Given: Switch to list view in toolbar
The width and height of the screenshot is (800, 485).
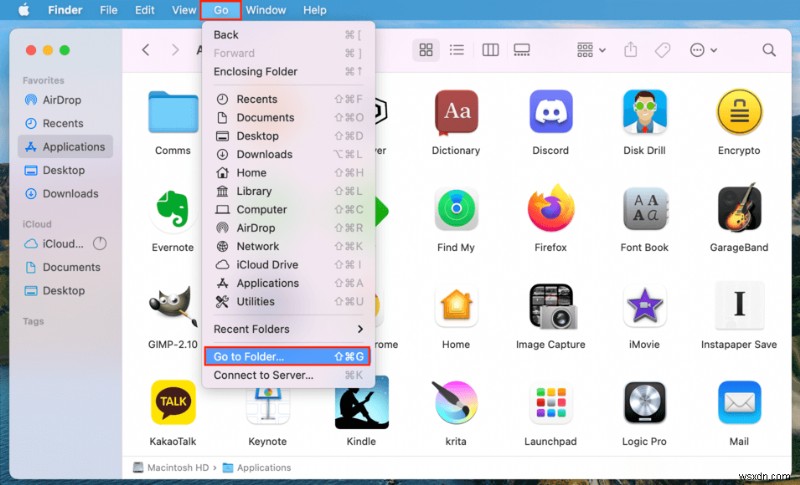Looking at the screenshot, I should click(x=457, y=50).
